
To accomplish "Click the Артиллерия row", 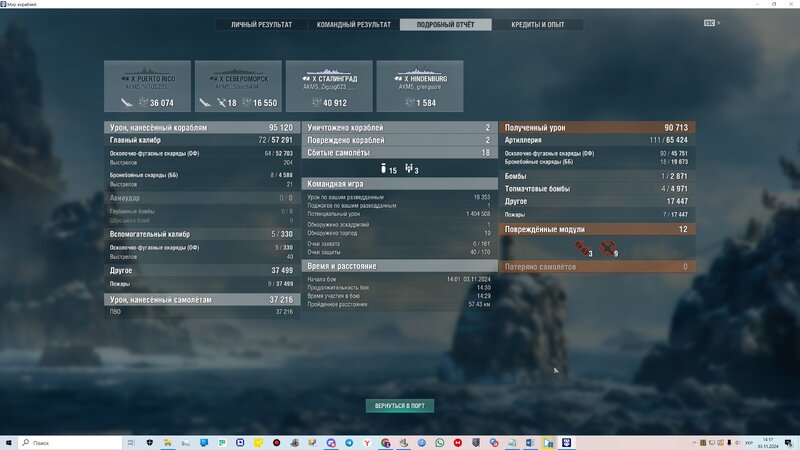I will tap(597, 140).
